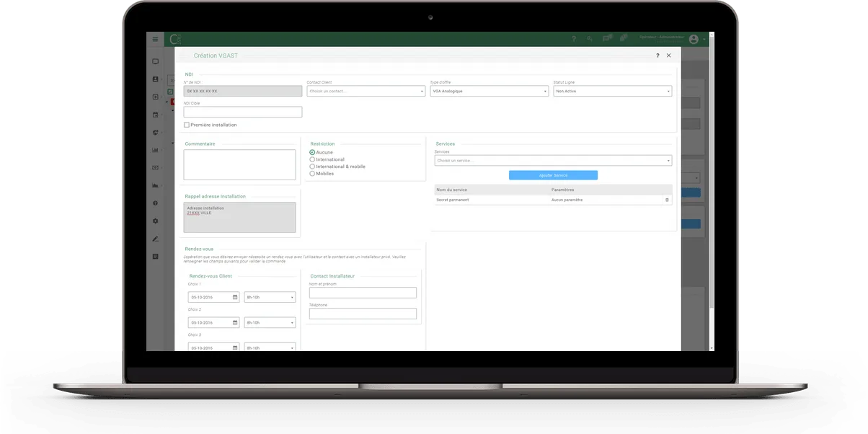Screen dimensions: 868x434
Task: Check the Première installation checkbox
Action: [187, 125]
